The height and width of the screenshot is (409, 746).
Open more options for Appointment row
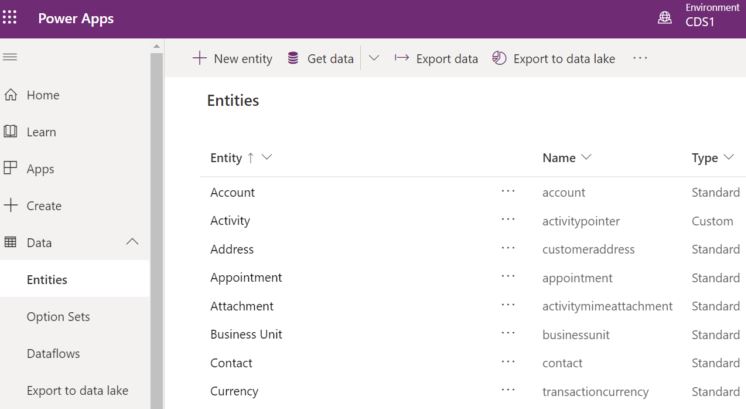(x=508, y=276)
